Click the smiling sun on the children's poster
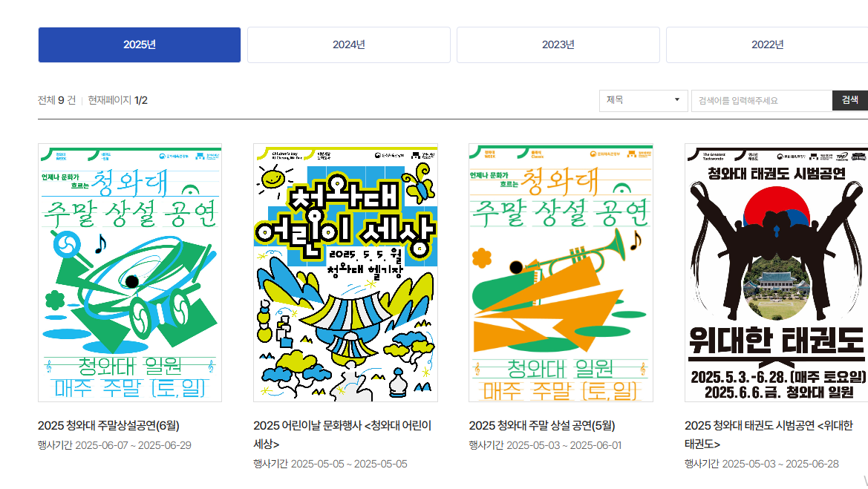Screen dimensions: 868x489 click(272, 180)
